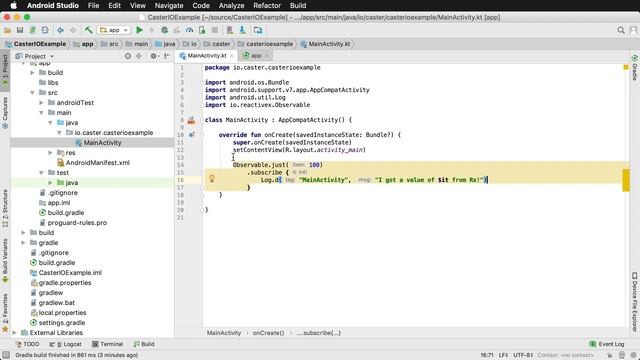Toggle the Captures side panel
This screenshot has width=640, height=360.
pos(5,113)
